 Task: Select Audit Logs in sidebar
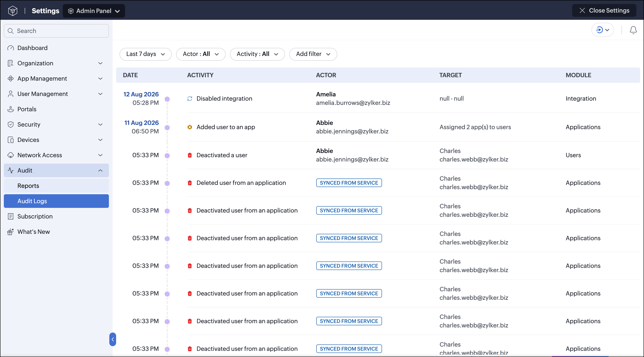pos(56,201)
